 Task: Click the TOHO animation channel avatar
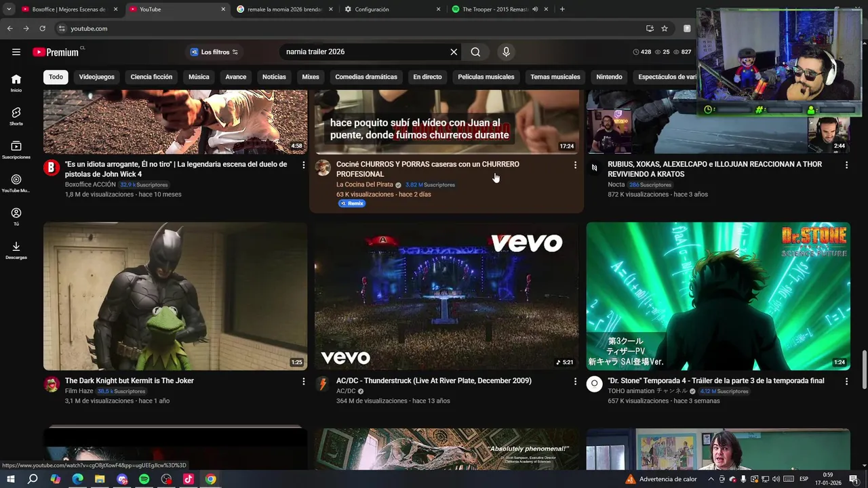tap(594, 384)
